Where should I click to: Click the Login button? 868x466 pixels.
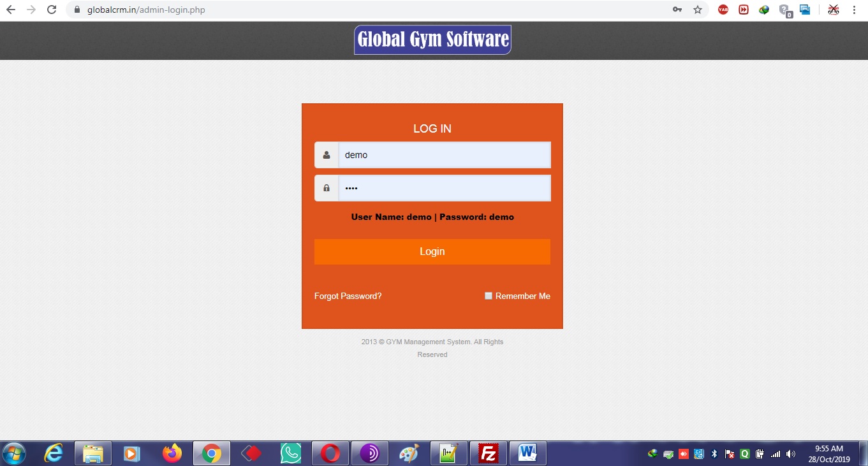pos(432,251)
